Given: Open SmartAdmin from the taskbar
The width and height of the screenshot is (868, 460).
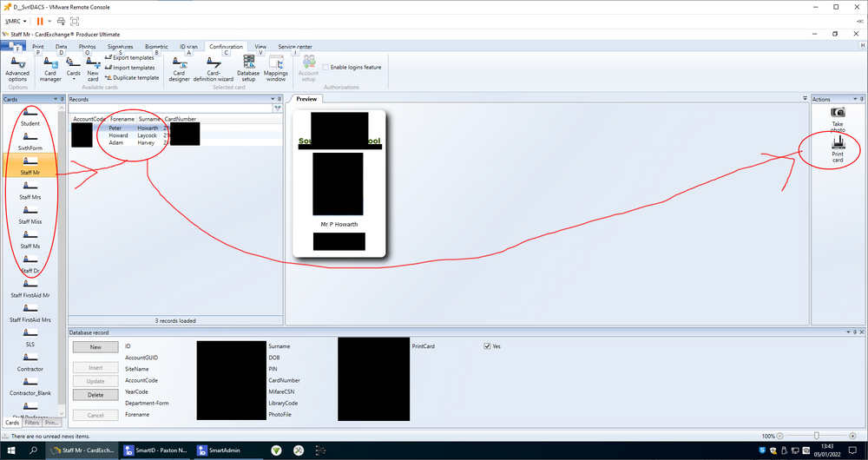Looking at the screenshot, I should click(220, 450).
